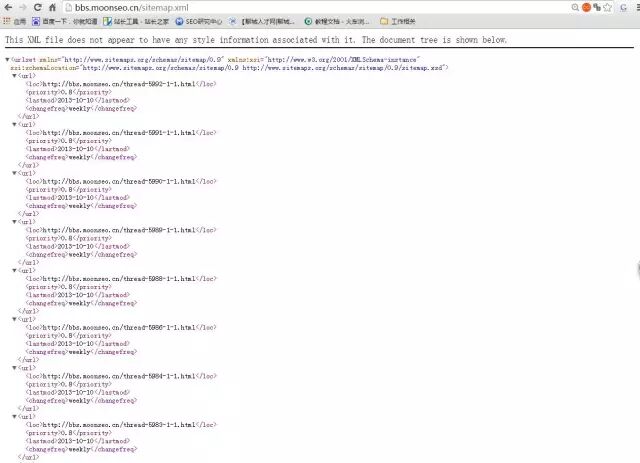The image size is (640, 463).
Task: Click the xsi:schemaLocation attribute line
Action: [229, 68]
